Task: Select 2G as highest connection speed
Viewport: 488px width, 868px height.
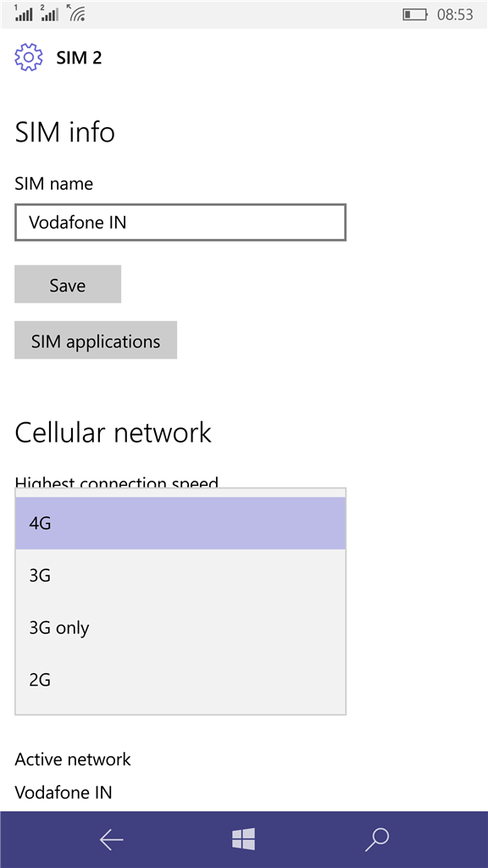Action: (180, 679)
